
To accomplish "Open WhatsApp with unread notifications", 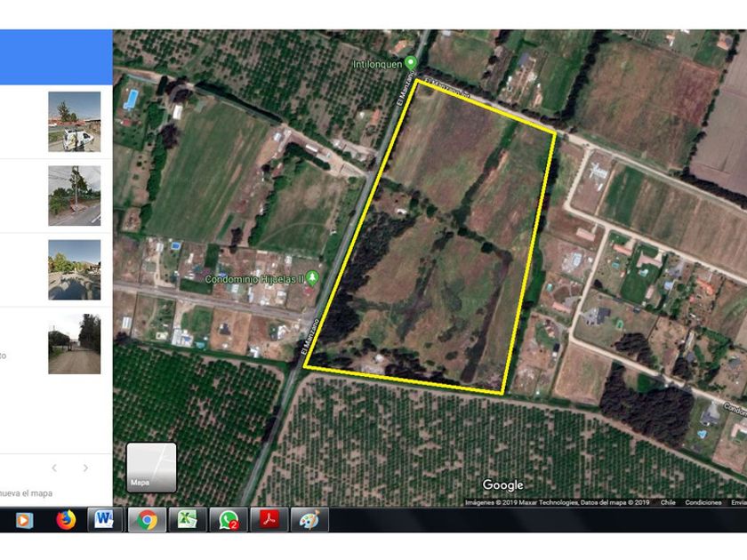I will pyautogui.click(x=229, y=520).
